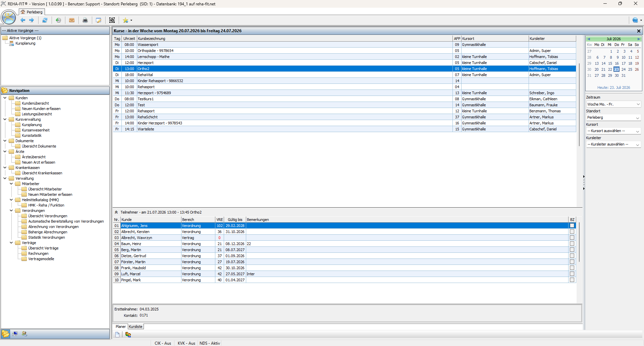Screen dimensions: 644x346
Task: Tick the BZ checkbox for Albrecht, Wawrzyn
Action: (x=572, y=238)
